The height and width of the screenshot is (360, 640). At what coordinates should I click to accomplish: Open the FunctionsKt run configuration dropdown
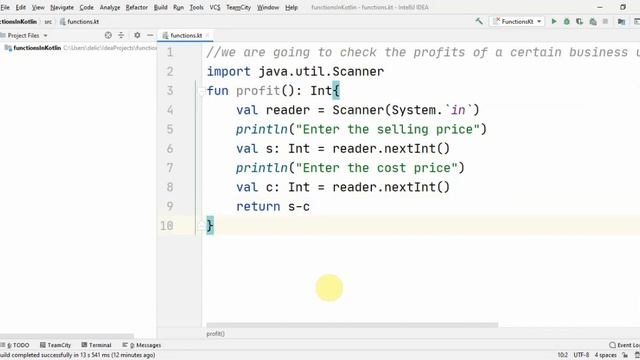click(517, 21)
